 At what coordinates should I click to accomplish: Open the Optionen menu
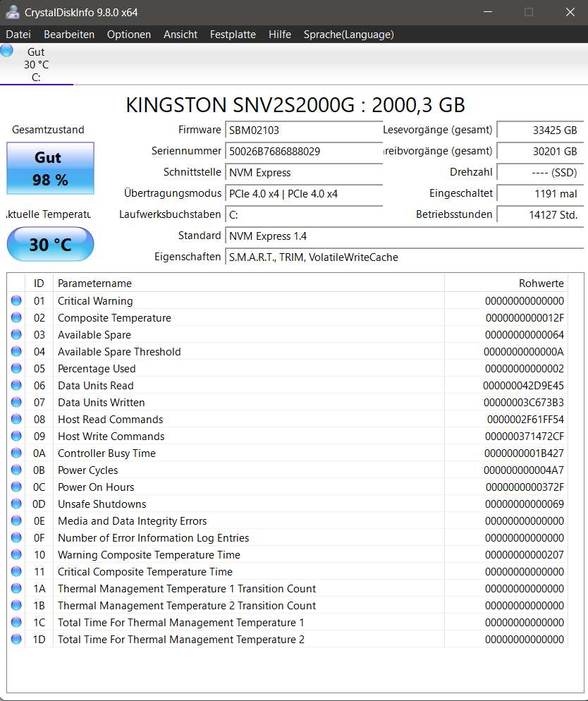(x=129, y=35)
